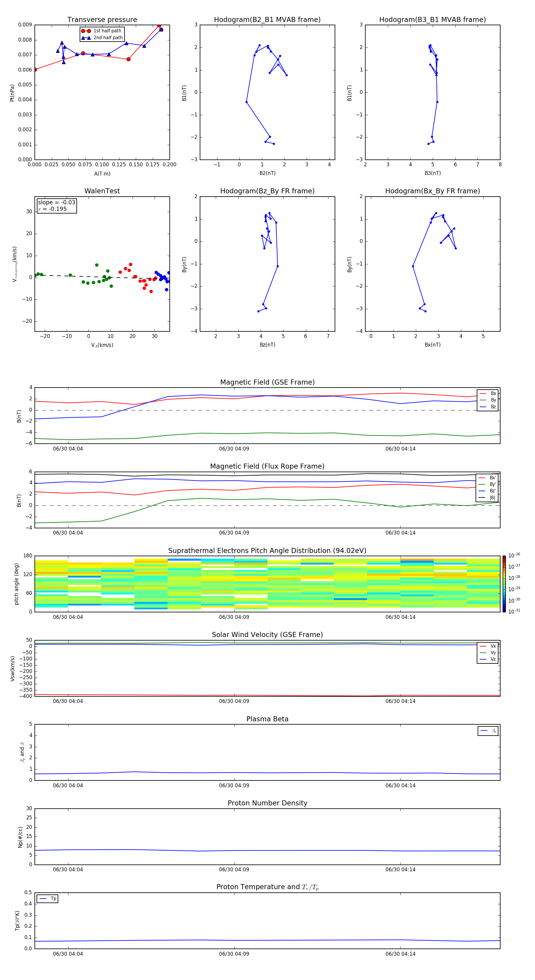The height and width of the screenshot is (980, 535).
Task: Select the Bx' entry in the flux rope legend
Action: [487, 478]
